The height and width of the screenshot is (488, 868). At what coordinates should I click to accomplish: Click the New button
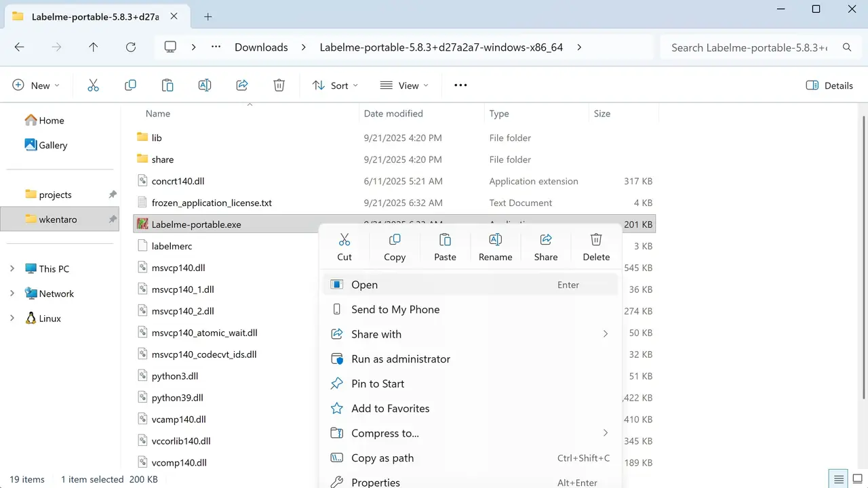[36, 85]
